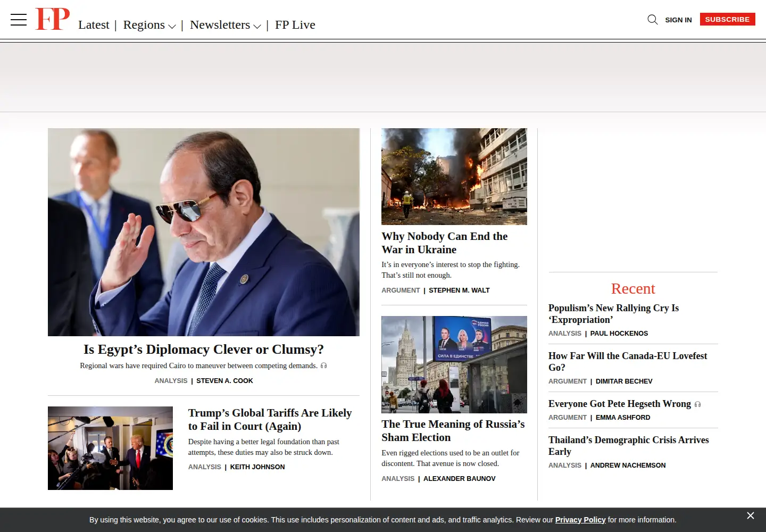
Task: Click ARGUMENT tag under Ukraine war article
Action: point(401,290)
